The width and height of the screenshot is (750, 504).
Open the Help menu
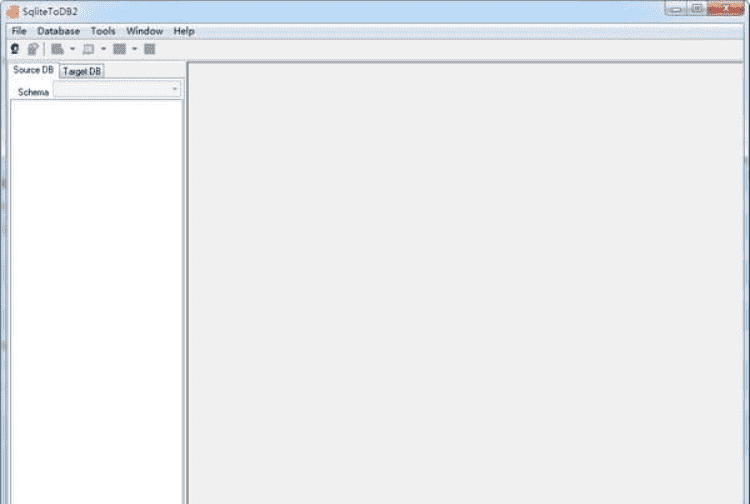(184, 31)
